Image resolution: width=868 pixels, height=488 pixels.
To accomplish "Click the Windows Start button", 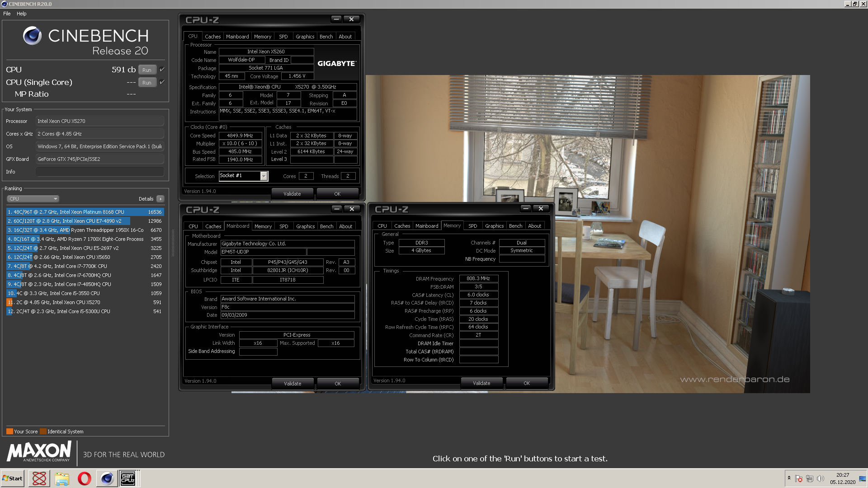I will click(x=12, y=479).
